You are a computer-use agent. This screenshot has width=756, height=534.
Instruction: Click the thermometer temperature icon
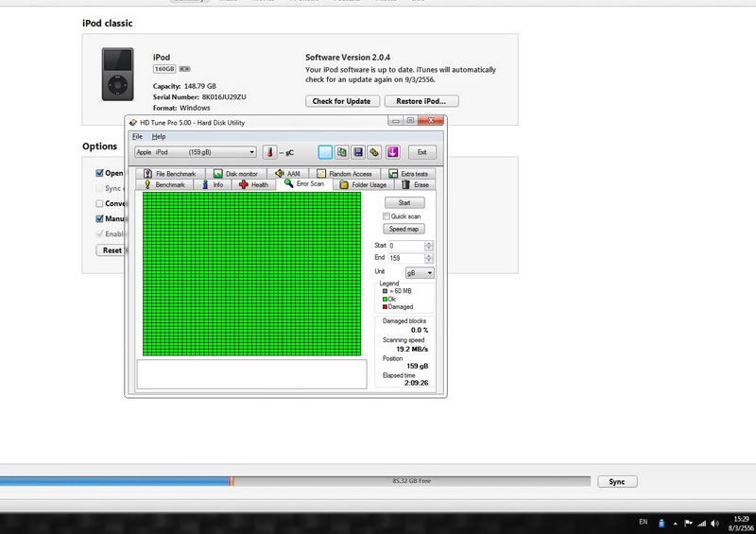[268, 152]
